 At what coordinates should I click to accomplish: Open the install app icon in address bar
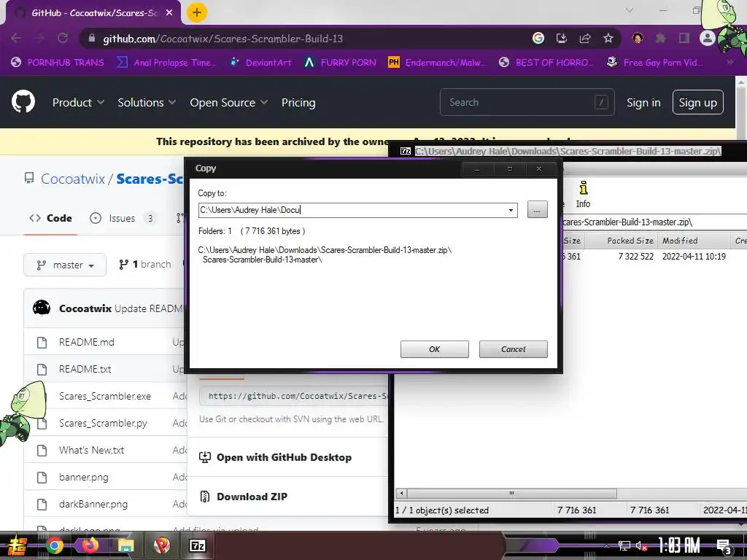561,38
